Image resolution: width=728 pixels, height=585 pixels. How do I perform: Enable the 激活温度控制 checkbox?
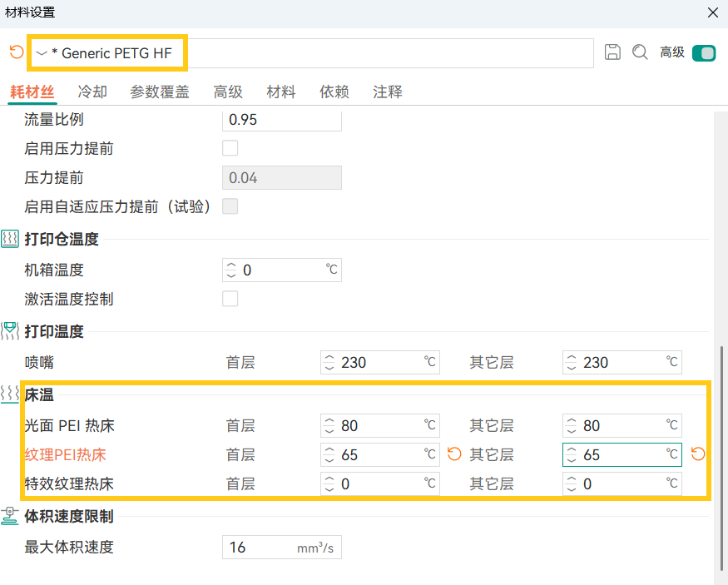point(230,299)
